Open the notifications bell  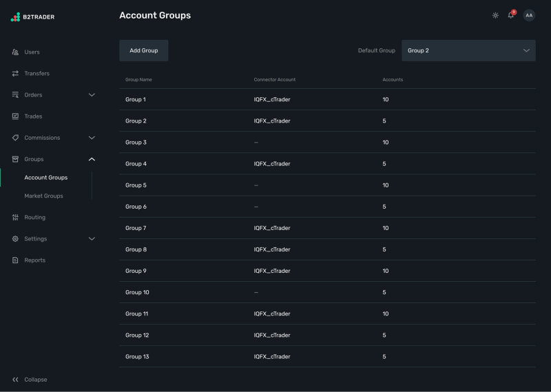(511, 15)
